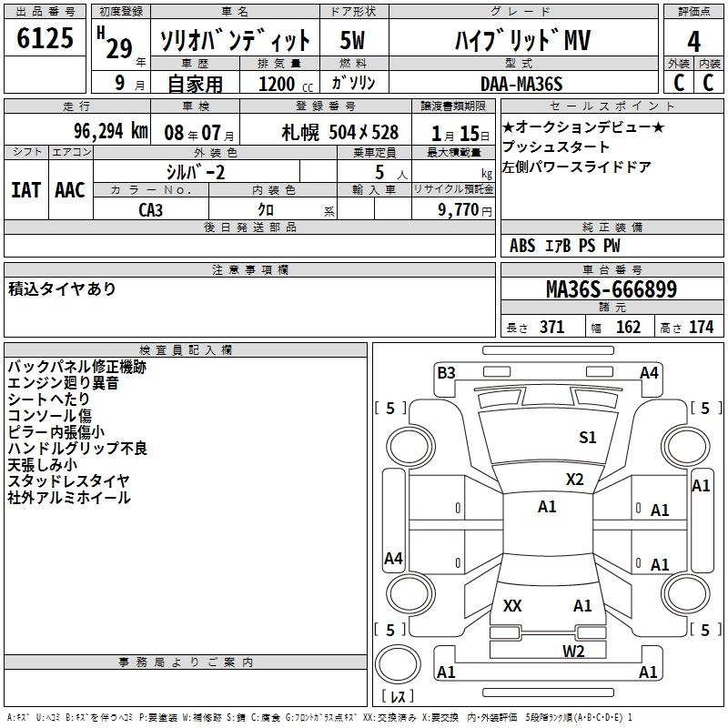Viewport: 728px width, 728px height.
Task: Click the A4 marker on the diagram's left side
Action: click(x=393, y=559)
